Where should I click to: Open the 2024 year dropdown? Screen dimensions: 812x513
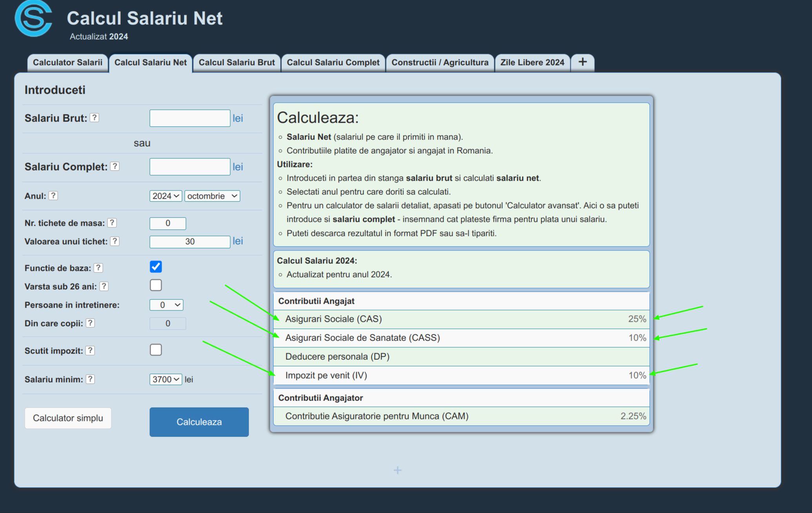[165, 196]
